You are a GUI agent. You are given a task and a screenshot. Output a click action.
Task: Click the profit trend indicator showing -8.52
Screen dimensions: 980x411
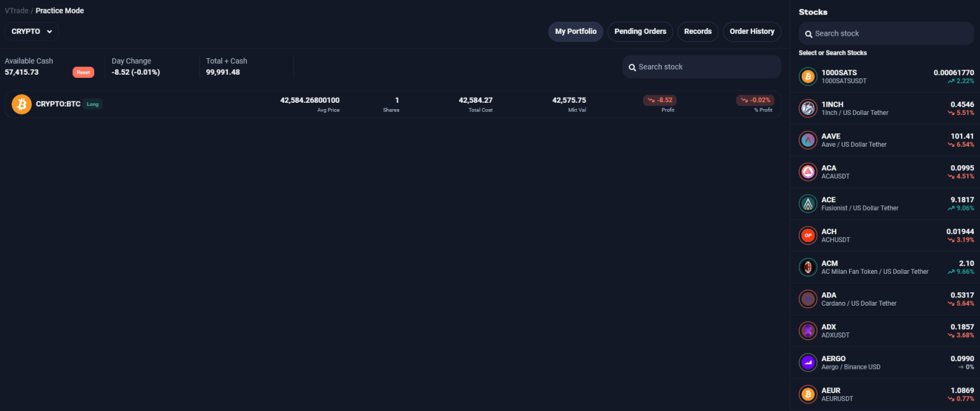(658, 100)
